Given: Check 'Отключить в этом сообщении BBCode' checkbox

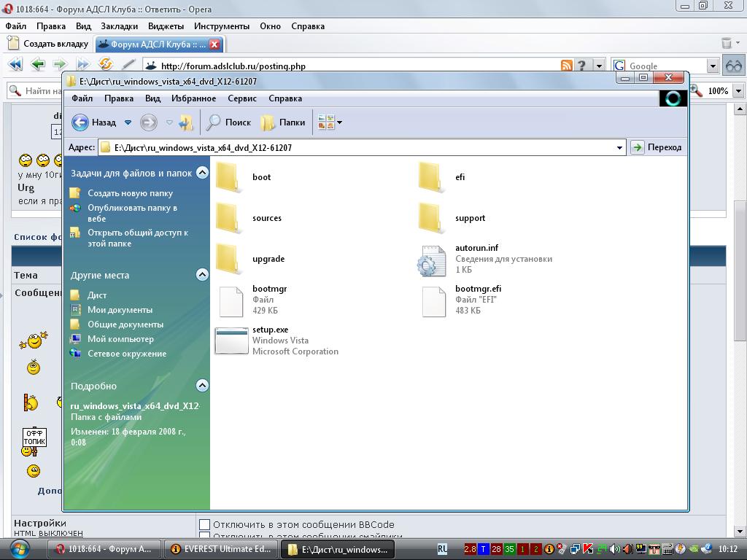Looking at the screenshot, I should tap(205, 524).
